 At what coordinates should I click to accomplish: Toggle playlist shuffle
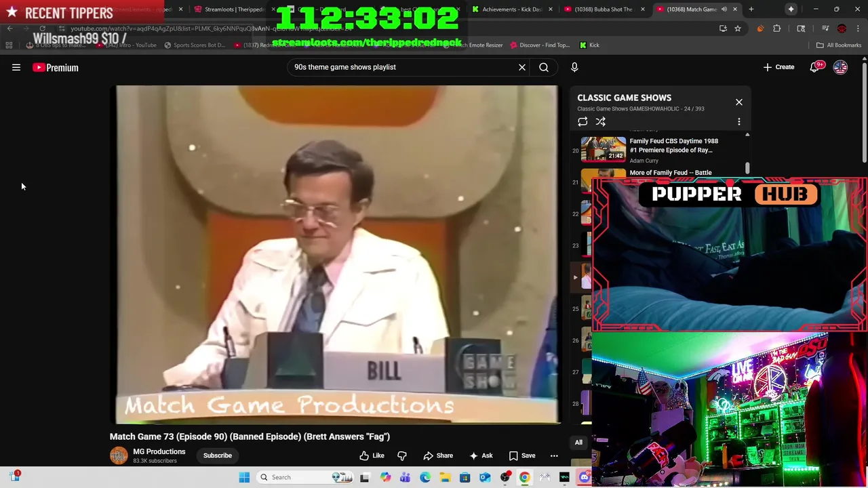pos(601,122)
